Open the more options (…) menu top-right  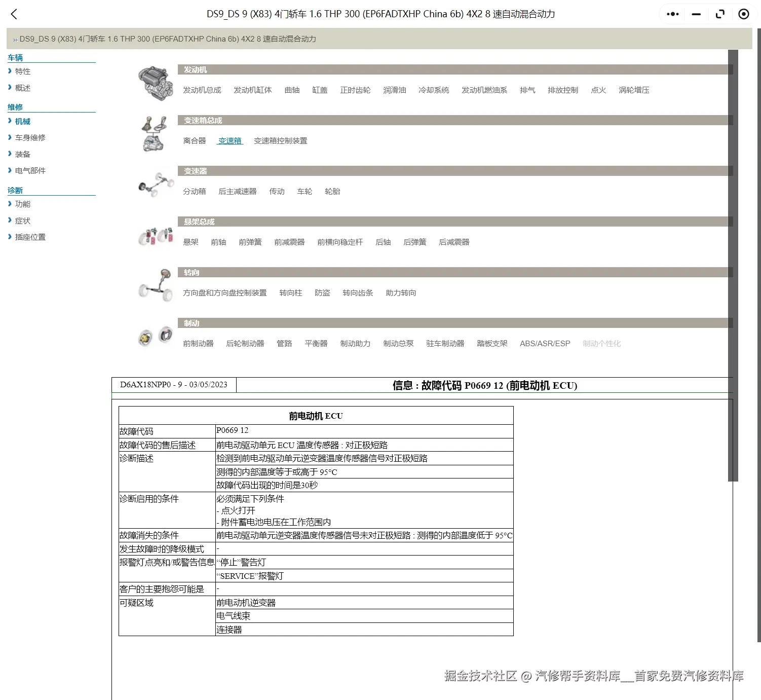pos(672,14)
